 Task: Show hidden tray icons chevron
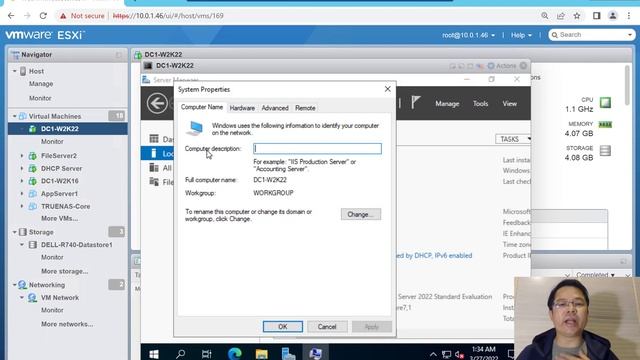(x=433, y=354)
